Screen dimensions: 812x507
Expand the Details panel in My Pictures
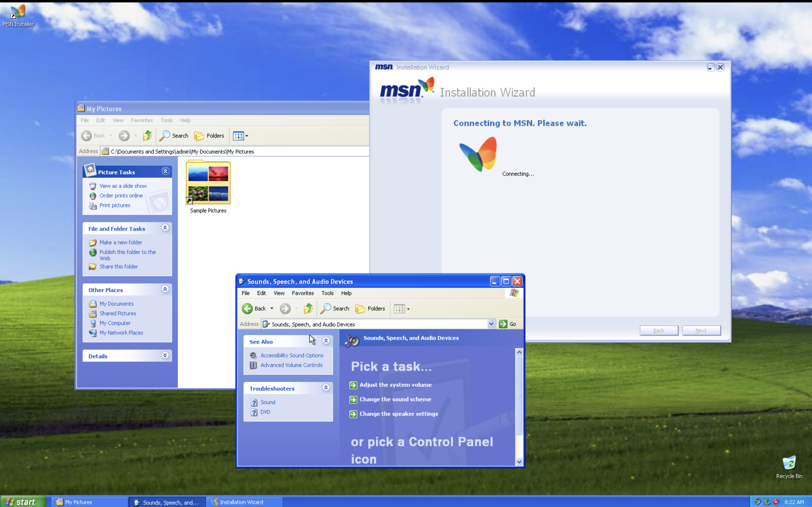point(165,355)
